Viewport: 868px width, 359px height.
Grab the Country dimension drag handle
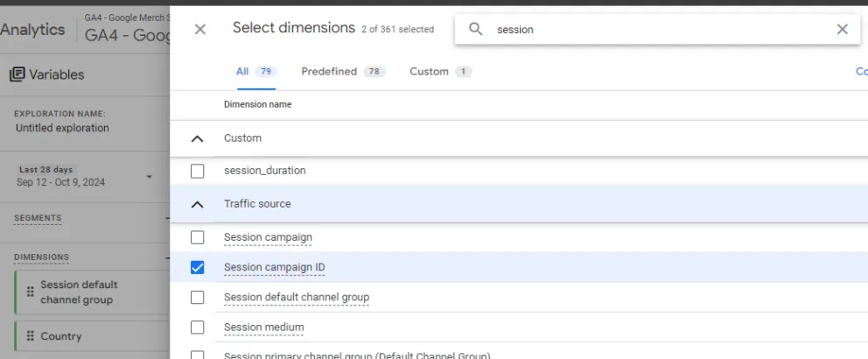click(30, 336)
